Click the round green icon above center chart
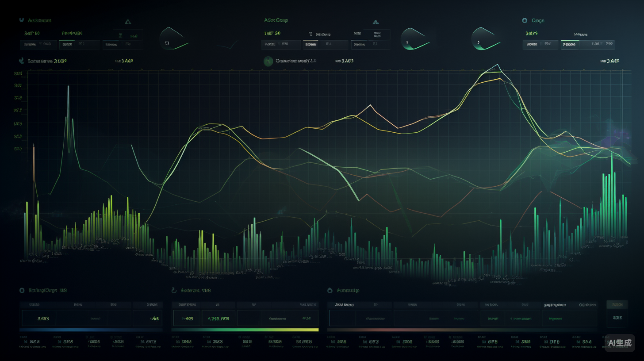Screen dimensions: 644x361 (x=268, y=61)
